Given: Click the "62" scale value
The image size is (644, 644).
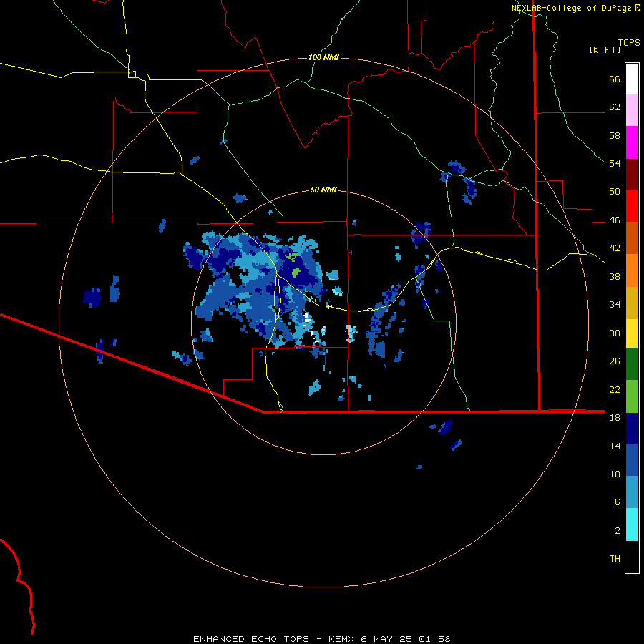Looking at the screenshot, I should pos(615,107).
